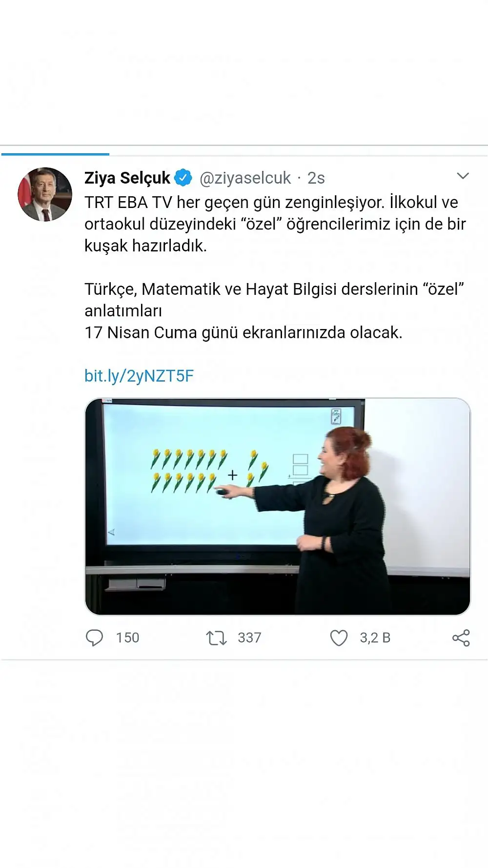Click the 337 retweets count
The height and width of the screenshot is (868, 488).
click(249, 638)
